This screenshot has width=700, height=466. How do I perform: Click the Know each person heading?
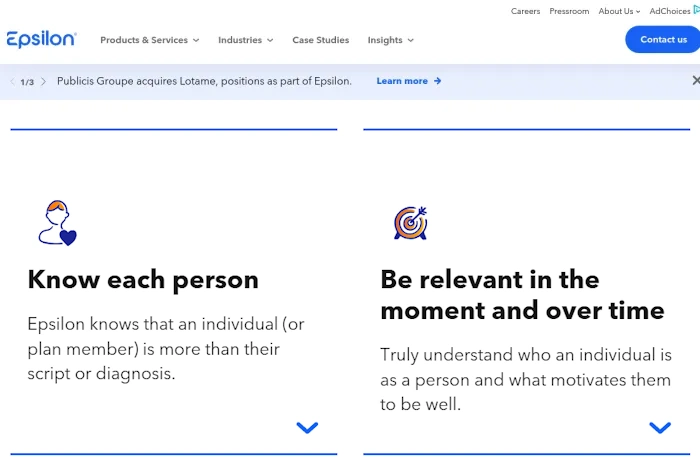[143, 280]
